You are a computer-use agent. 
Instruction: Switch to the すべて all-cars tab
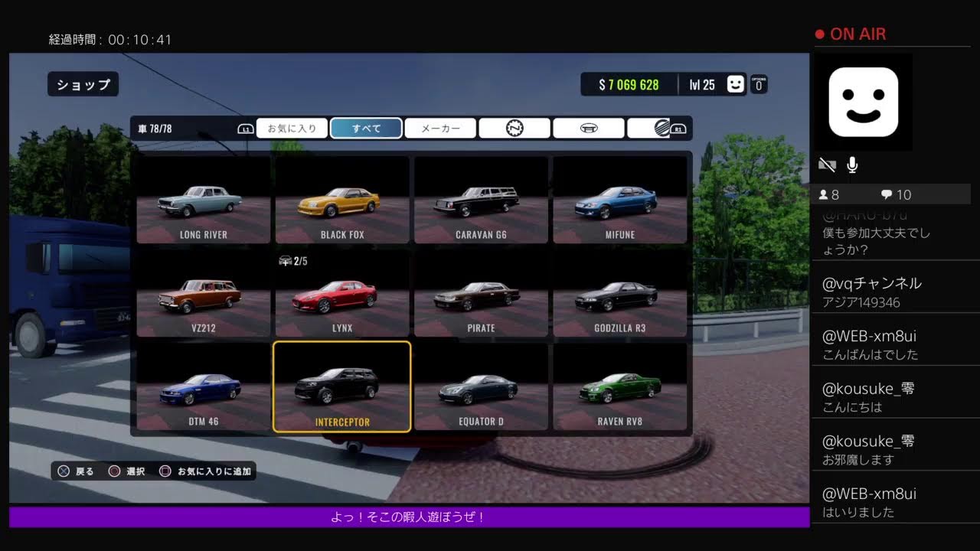pyautogui.click(x=366, y=128)
